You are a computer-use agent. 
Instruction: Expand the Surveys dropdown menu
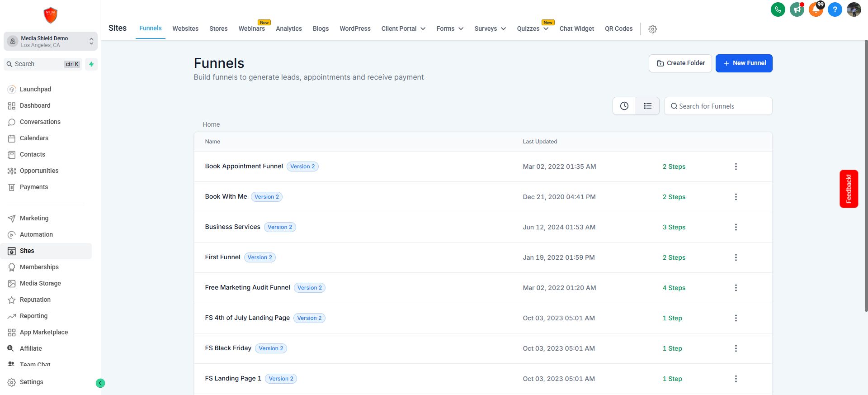(490, 29)
